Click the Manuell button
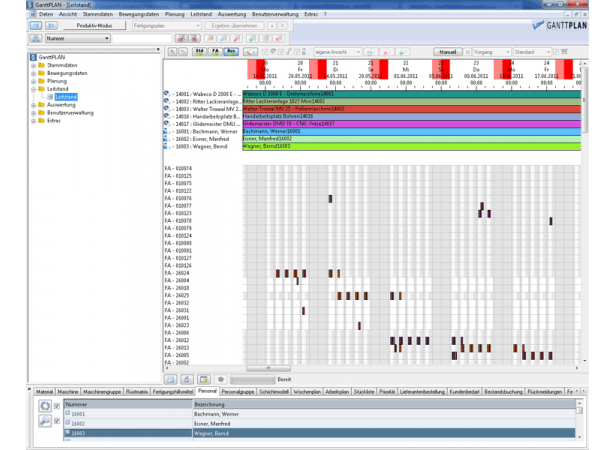Viewport: 615px width, 450px height. [x=448, y=52]
